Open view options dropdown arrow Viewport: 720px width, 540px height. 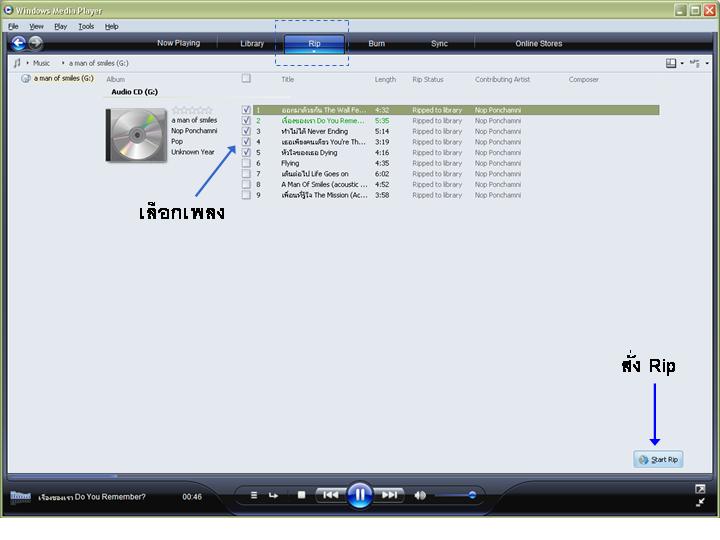click(707, 63)
